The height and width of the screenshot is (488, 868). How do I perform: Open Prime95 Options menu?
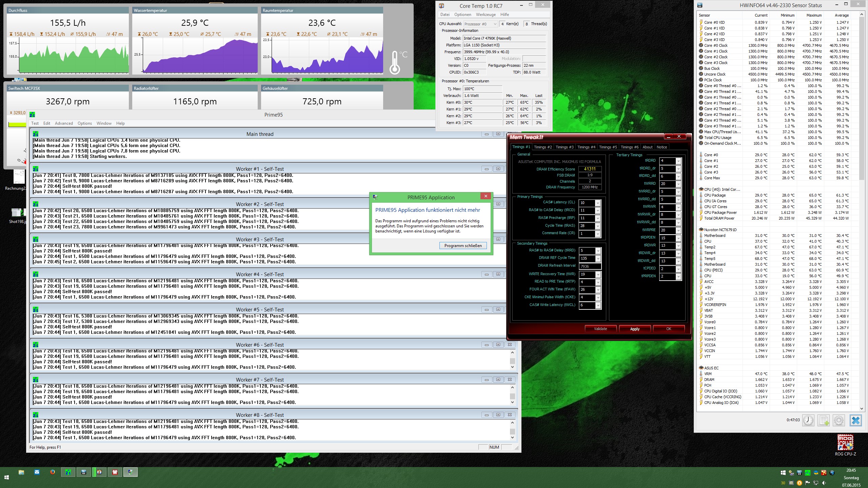pos(84,123)
